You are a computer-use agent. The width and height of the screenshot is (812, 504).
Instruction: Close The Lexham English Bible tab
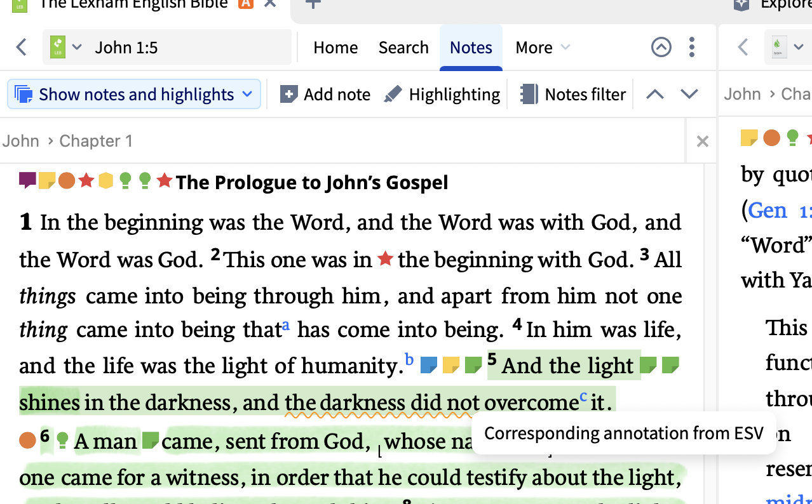tap(270, 4)
